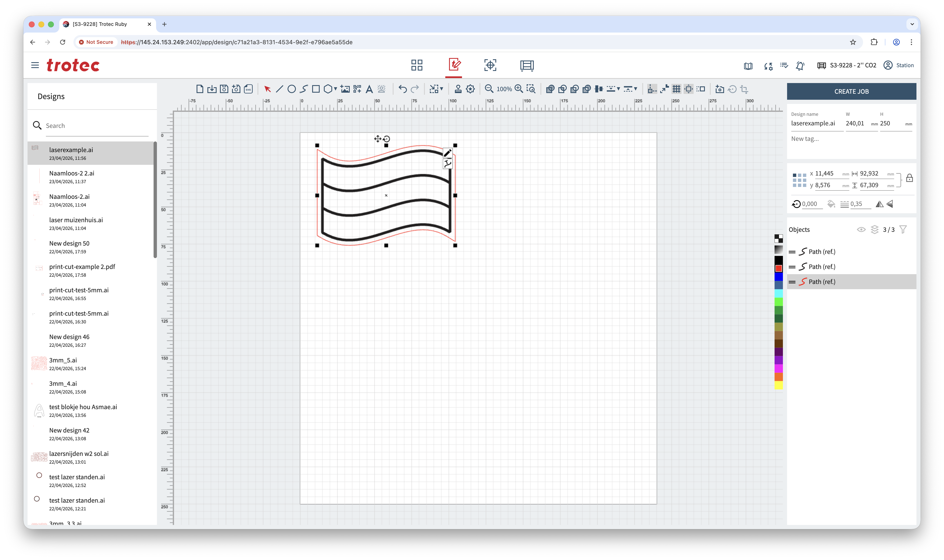Image resolution: width=944 pixels, height=560 pixels.
Task: Select the text tool
Action: pyautogui.click(x=369, y=89)
